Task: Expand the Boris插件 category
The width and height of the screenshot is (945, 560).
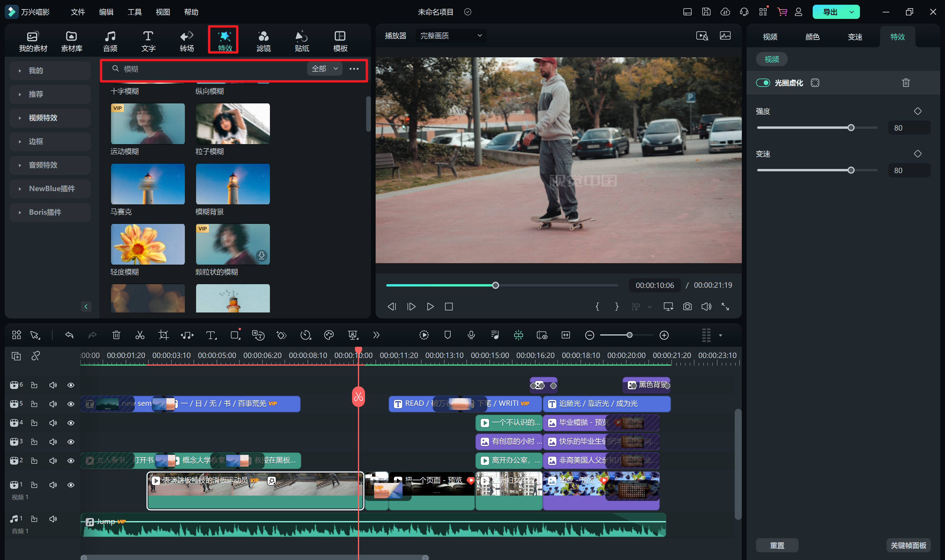Action: click(x=50, y=212)
